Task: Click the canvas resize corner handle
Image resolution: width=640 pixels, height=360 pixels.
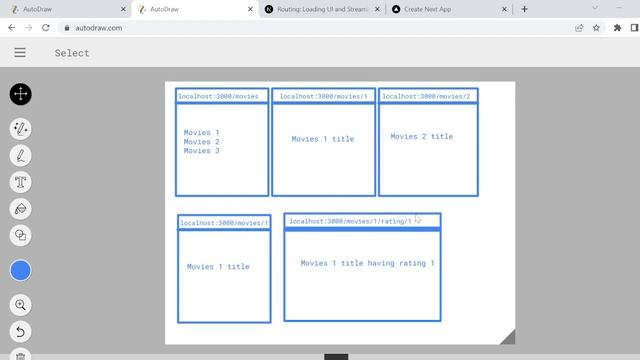Action: [508, 337]
